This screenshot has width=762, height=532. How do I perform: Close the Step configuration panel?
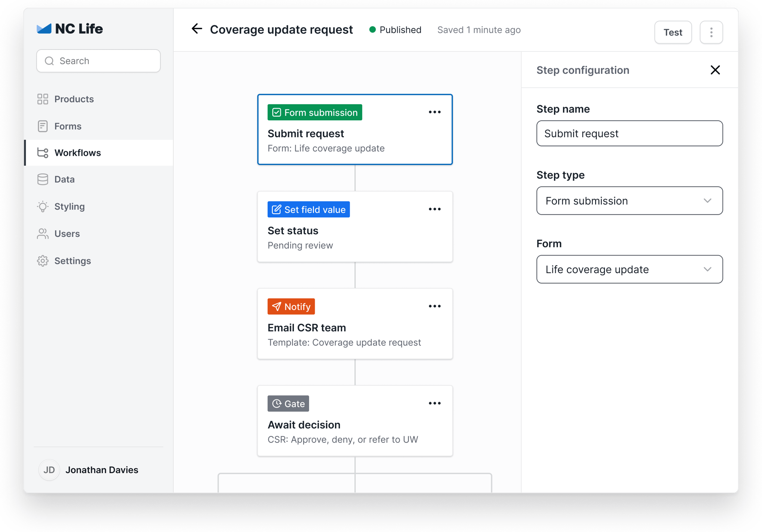click(715, 70)
